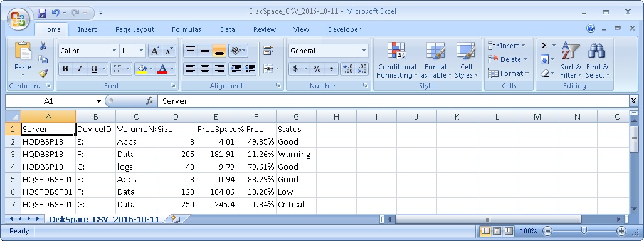Select cell containing Critical status

pyautogui.click(x=296, y=205)
